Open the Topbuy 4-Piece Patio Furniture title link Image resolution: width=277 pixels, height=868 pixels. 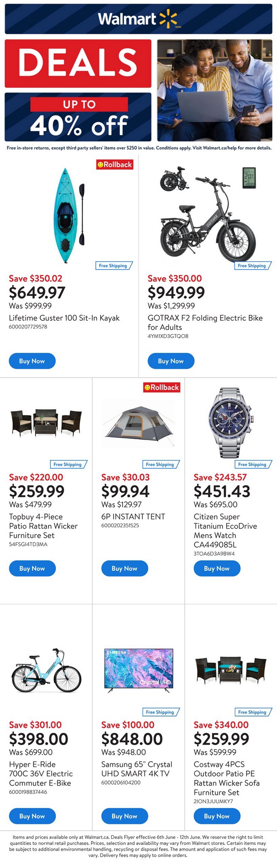43,526
